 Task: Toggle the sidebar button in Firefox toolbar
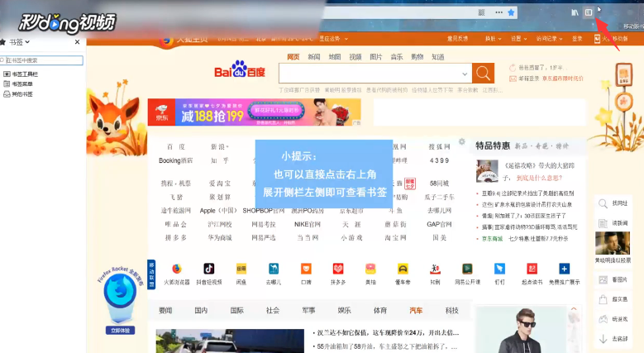[x=589, y=12]
